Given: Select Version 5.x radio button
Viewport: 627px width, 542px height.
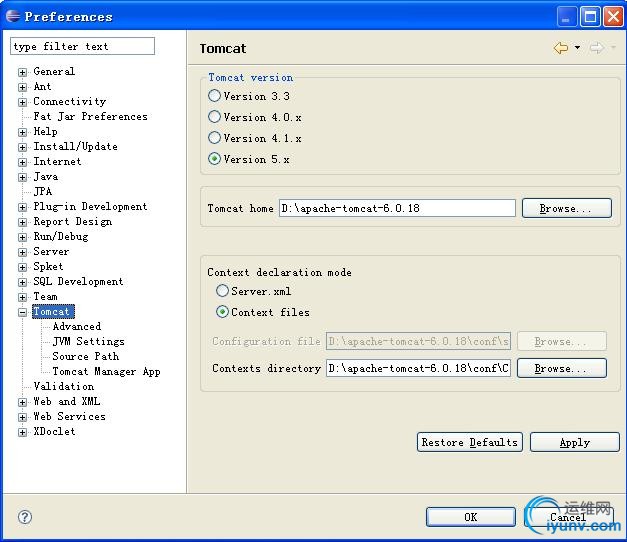Looking at the screenshot, I should (x=214, y=159).
